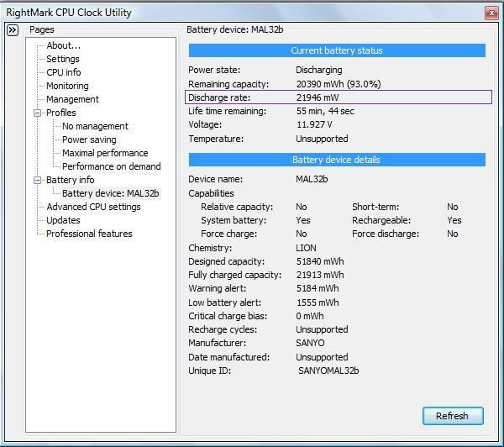504x447 pixels.
Task: Open the Maximal performance profile
Action: (x=105, y=153)
